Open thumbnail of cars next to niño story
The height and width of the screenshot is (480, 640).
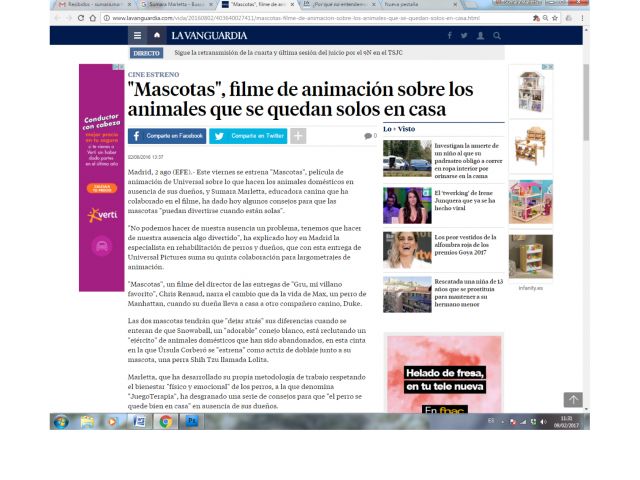pyautogui.click(x=407, y=158)
